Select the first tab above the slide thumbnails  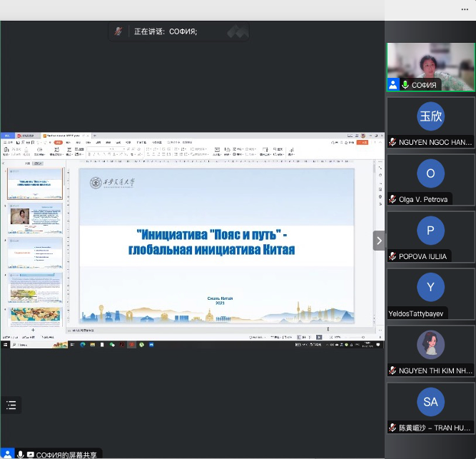pyautogui.click(x=28, y=163)
